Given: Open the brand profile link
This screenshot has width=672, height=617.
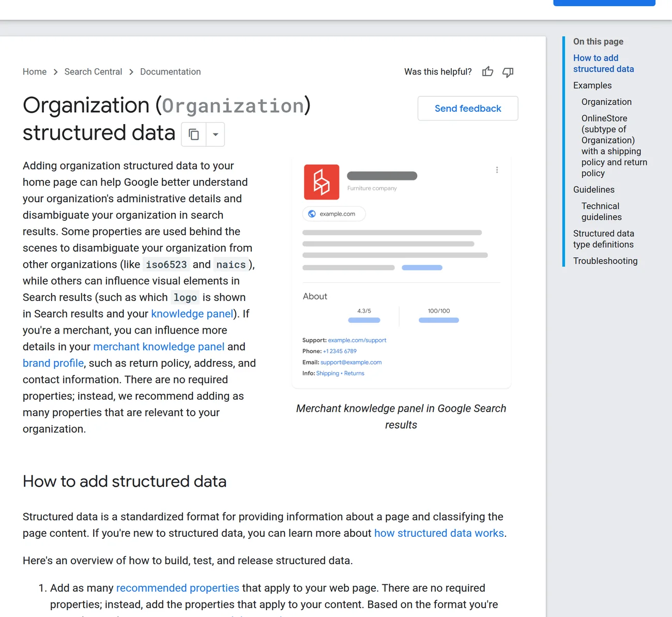Looking at the screenshot, I should point(53,363).
